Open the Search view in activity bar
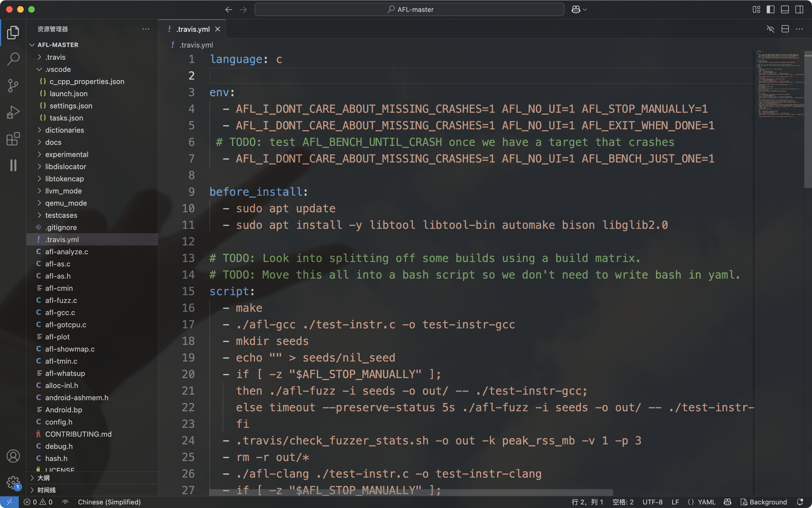The height and width of the screenshot is (508, 812). click(13, 59)
